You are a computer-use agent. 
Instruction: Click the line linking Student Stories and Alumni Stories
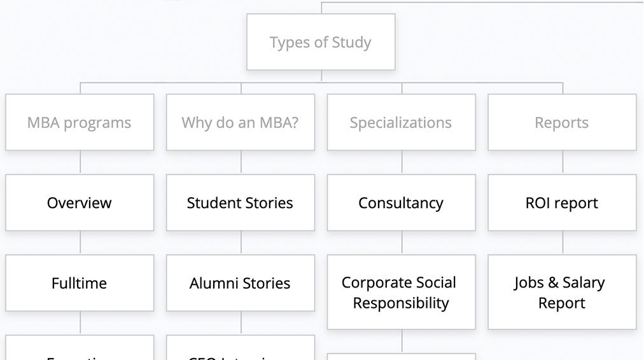click(241, 243)
